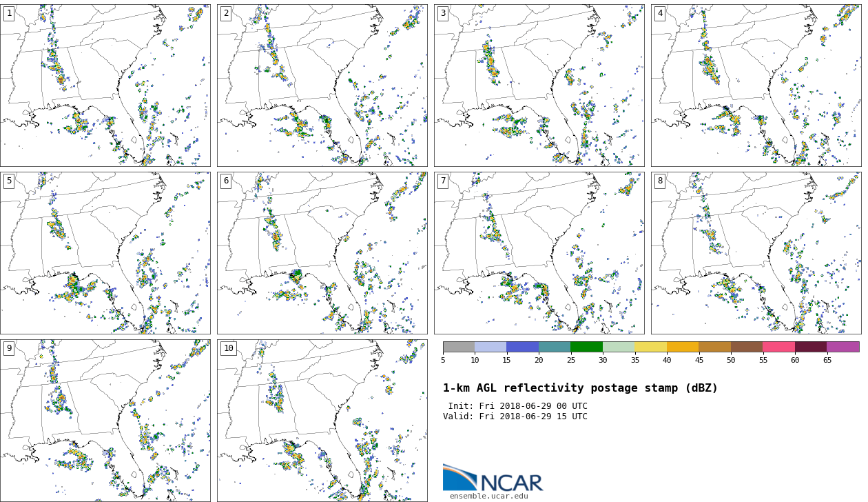Click the 1-km AGL reflectivity title text
Image resolution: width=868 pixels, height=502 pixels.
(x=580, y=388)
